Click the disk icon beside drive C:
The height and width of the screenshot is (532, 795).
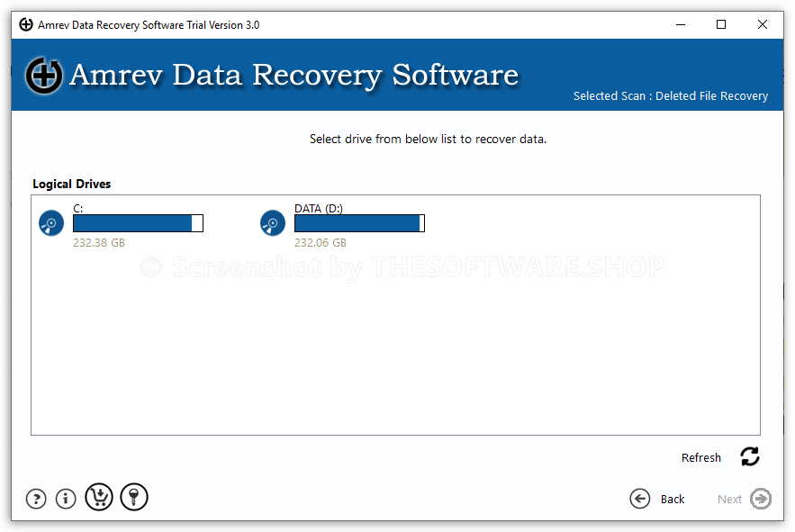tap(51, 222)
